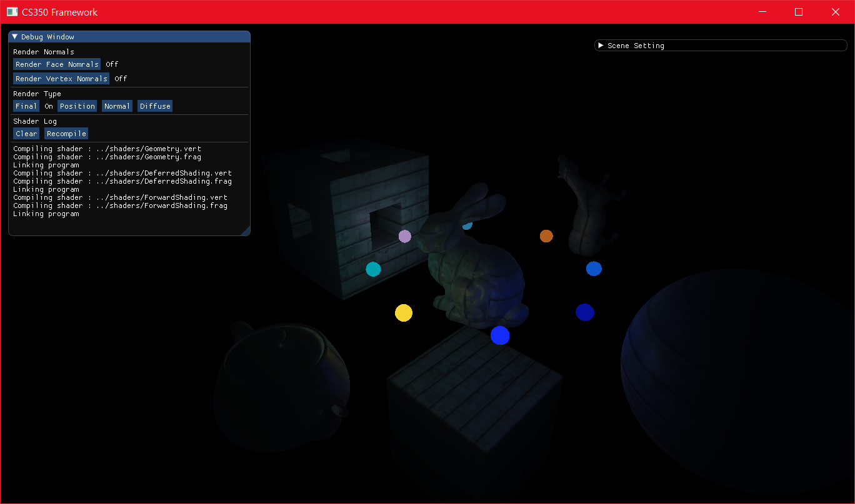The width and height of the screenshot is (855, 504).
Task: Show the Diffuse render buffer
Action: click(155, 106)
